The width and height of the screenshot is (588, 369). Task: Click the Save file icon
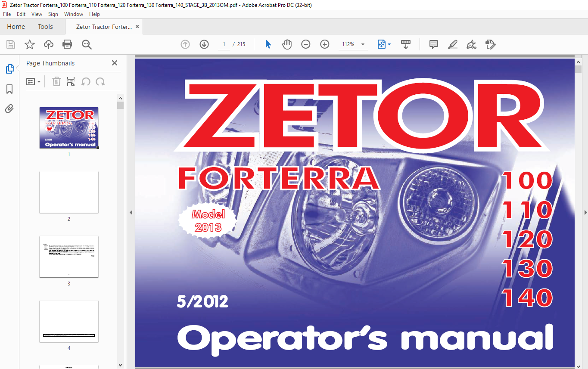coord(11,44)
